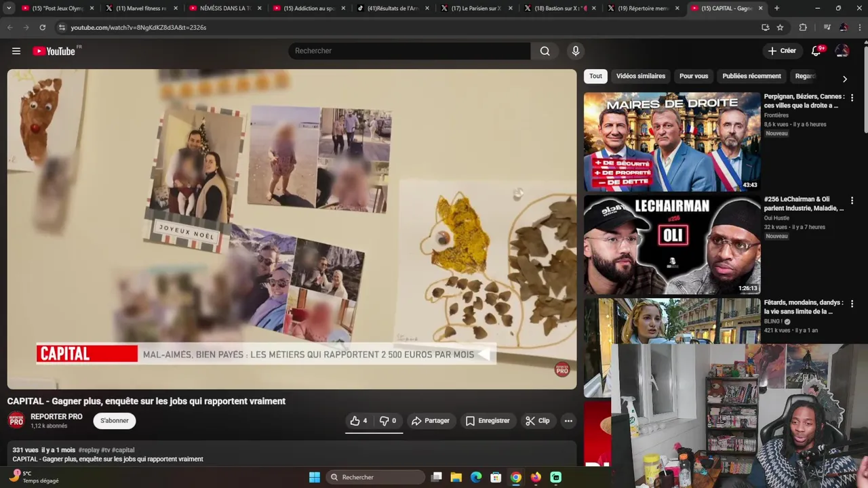Click the Partager share button
Viewport: 868px width, 488px height.
(x=431, y=421)
